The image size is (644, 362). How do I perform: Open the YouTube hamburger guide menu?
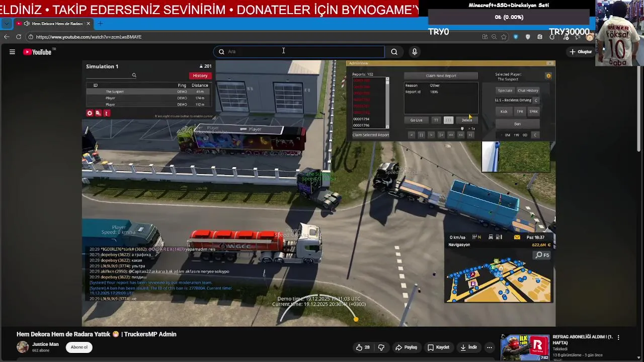pos(12,52)
